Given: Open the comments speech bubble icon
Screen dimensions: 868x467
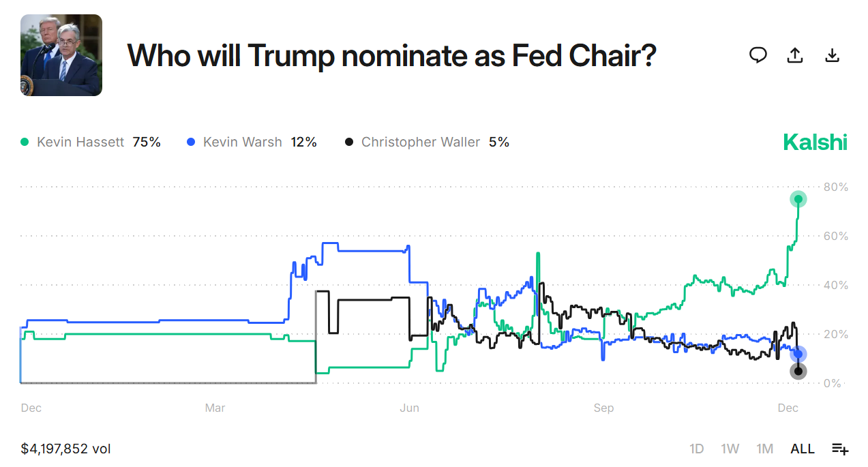Looking at the screenshot, I should tap(758, 55).
